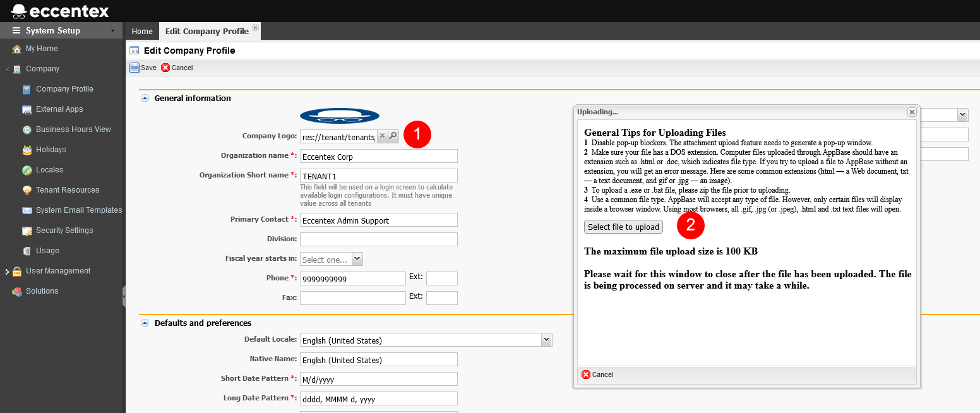This screenshot has width=980, height=413.
Task: Click the Company Logo thumbnail image
Action: pyautogui.click(x=340, y=116)
